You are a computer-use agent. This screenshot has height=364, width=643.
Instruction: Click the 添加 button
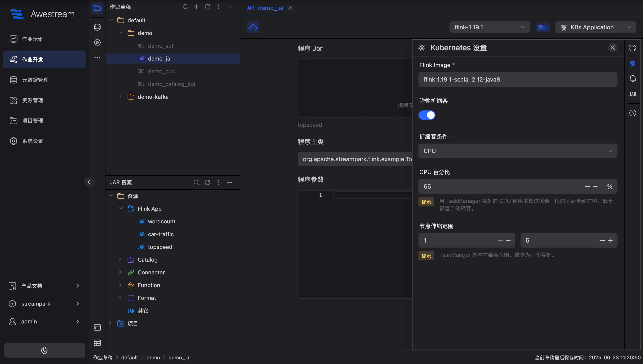tap(542, 27)
